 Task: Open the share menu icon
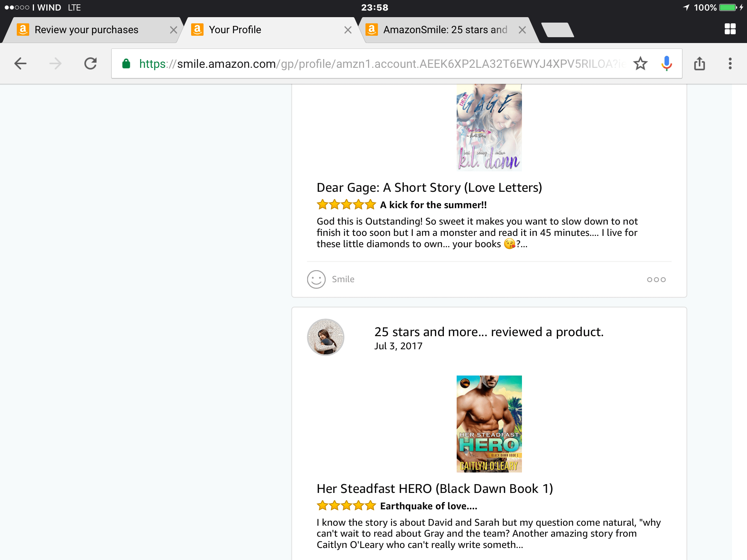tap(699, 63)
